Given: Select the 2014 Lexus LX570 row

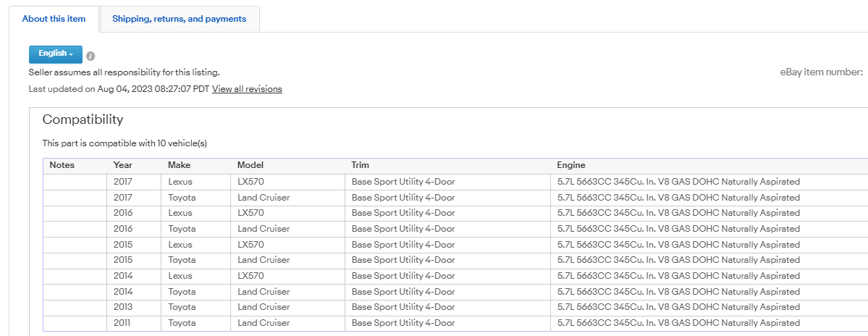Looking at the screenshot, I should [x=455, y=276].
